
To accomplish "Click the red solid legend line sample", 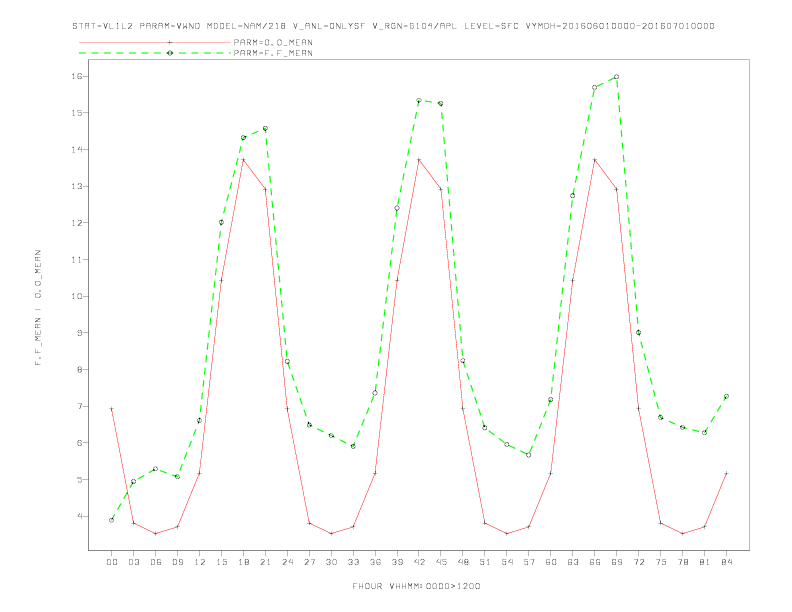I will (155, 42).
